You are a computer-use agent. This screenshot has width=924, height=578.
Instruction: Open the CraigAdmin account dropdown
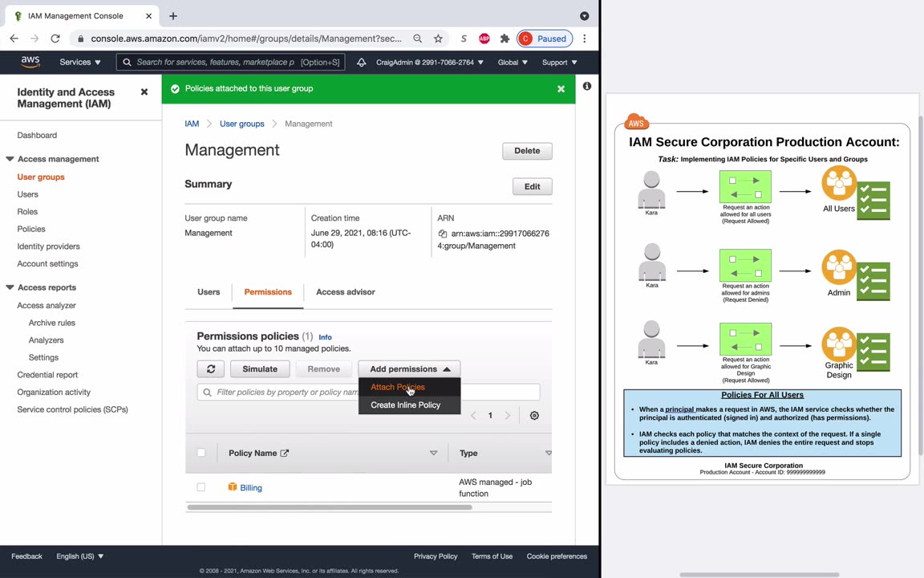(430, 62)
